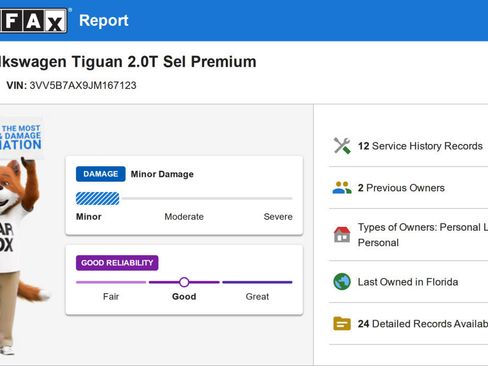
Task: Click the striped minor damage severity bar
Action: 98,198
